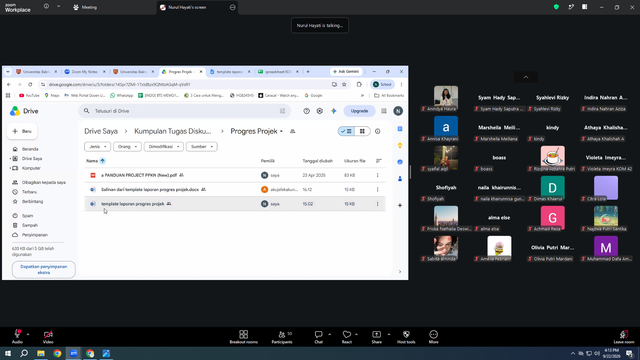The height and width of the screenshot is (360, 640).
Task: Expand the Komputer sidebar tree arrow
Action: 10,168
